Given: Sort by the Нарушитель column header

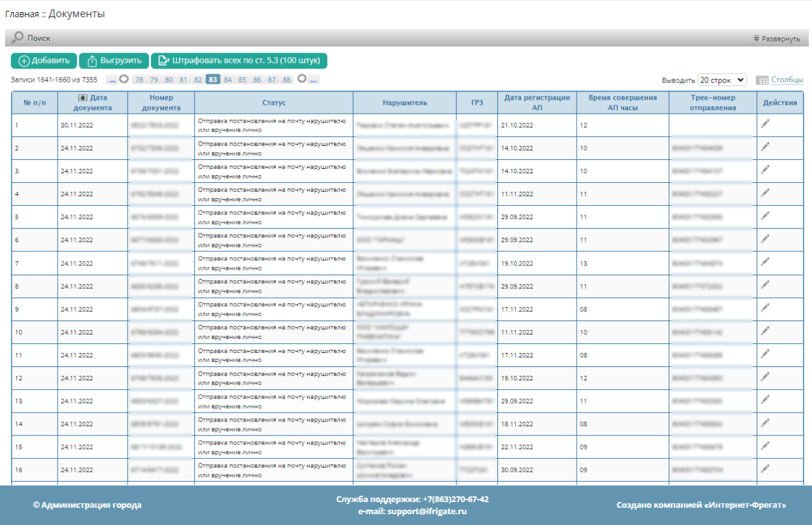Looking at the screenshot, I should (x=405, y=102).
